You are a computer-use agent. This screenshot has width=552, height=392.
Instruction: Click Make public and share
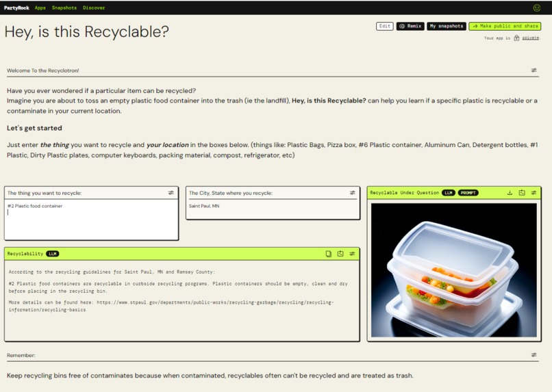(x=505, y=26)
